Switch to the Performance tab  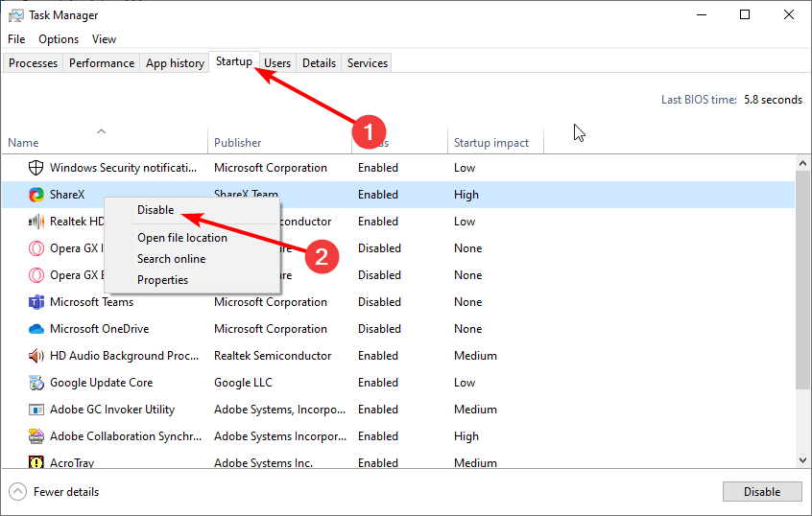(102, 63)
